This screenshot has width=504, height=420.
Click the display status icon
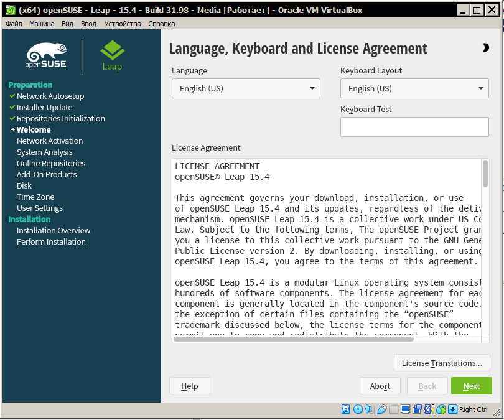(405, 409)
